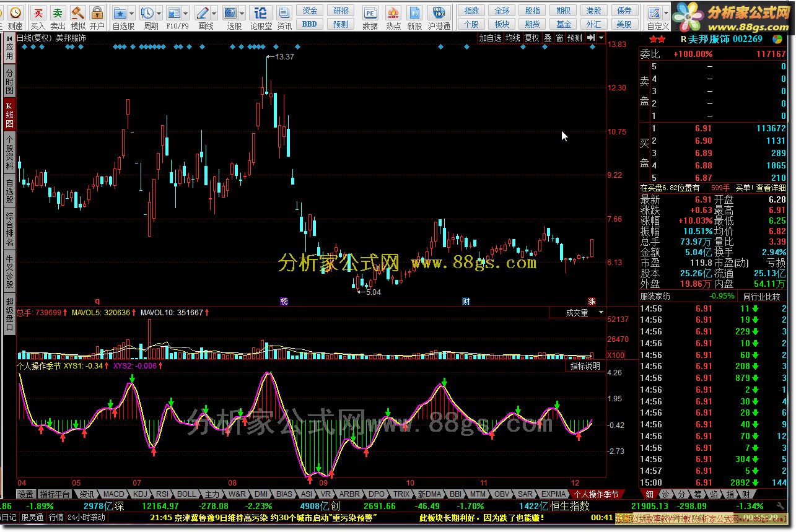Image resolution: width=796 pixels, height=532 pixels.
Task: Toggle the 复权 price adjustment option
Action: tap(531, 38)
